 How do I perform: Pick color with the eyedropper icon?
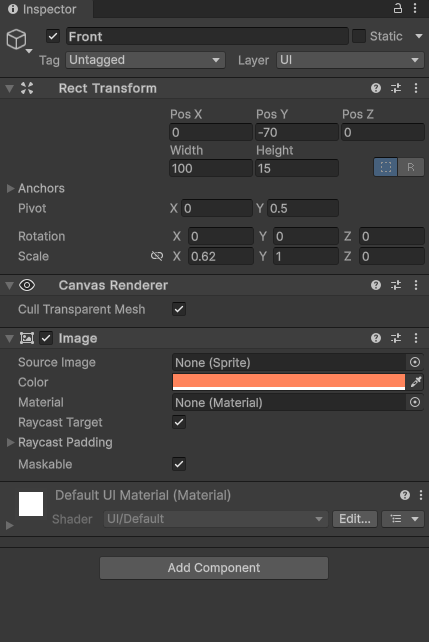click(415, 382)
